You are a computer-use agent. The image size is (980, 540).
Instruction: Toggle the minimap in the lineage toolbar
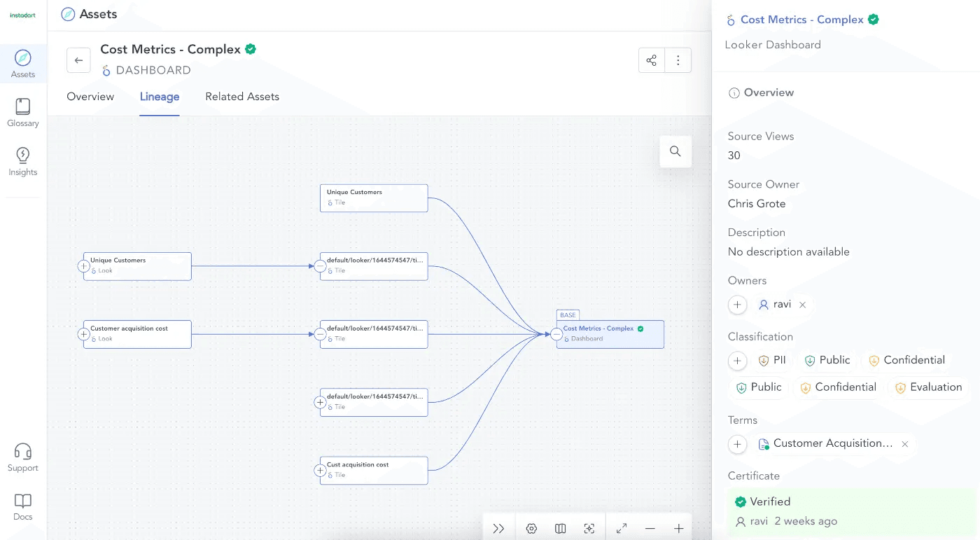click(560, 528)
